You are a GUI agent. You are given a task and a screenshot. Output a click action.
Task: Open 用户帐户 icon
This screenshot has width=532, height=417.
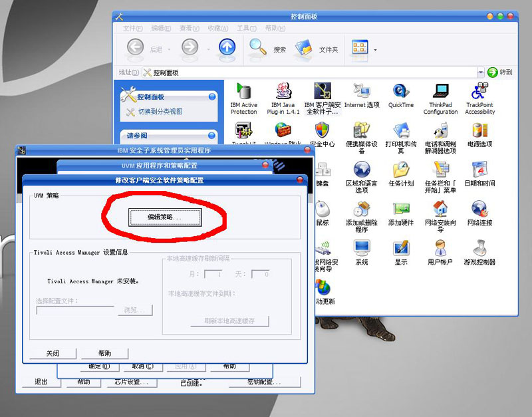pos(440,253)
